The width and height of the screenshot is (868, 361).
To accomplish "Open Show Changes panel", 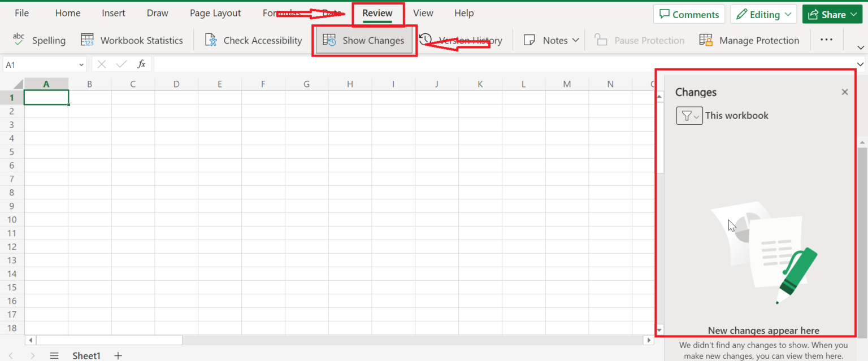I will pos(364,40).
